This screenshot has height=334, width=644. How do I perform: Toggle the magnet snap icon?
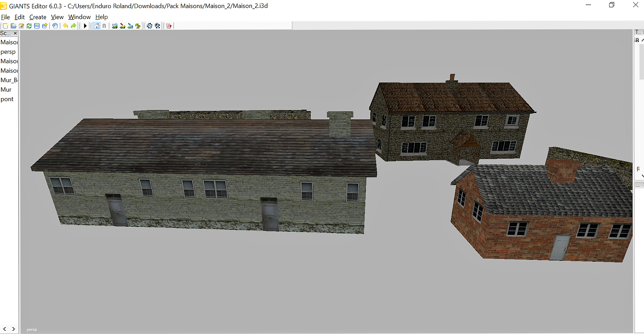[x=104, y=26]
